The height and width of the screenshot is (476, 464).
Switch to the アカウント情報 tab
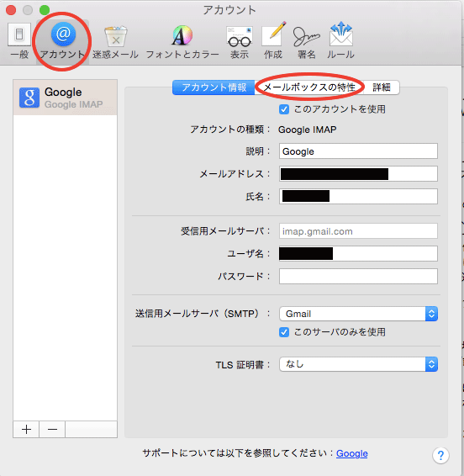(214, 87)
